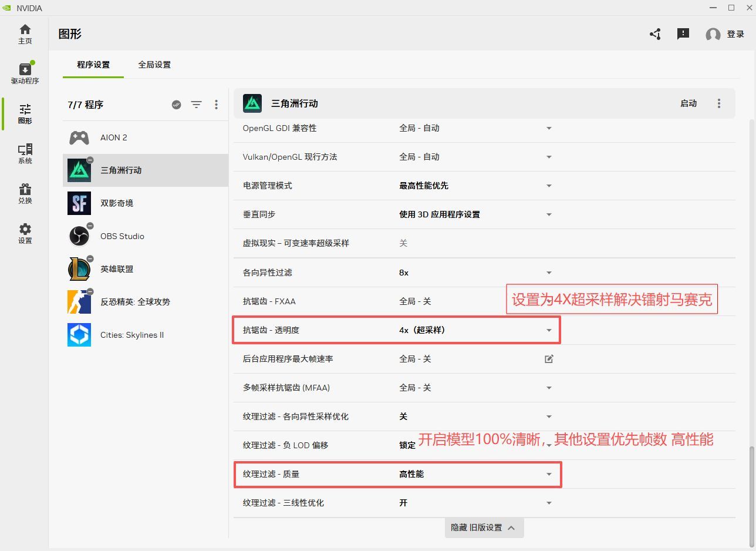The height and width of the screenshot is (551, 756).
Task: Select 双影奇境 in program list
Action: click(x=146, y=203)
